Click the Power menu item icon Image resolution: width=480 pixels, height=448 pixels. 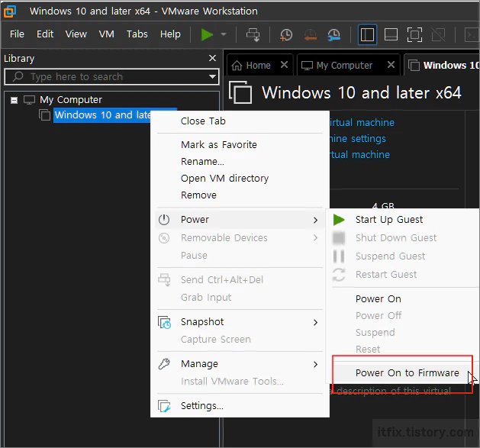pos(164,220)
